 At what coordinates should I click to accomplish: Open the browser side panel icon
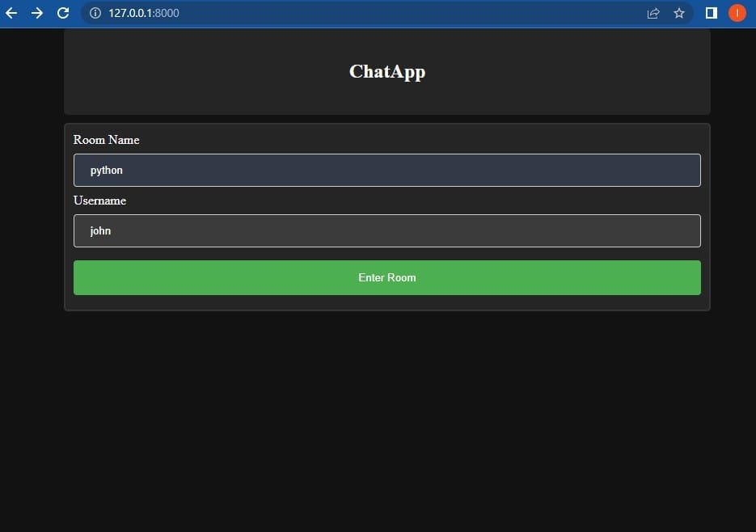coord(712,13)
